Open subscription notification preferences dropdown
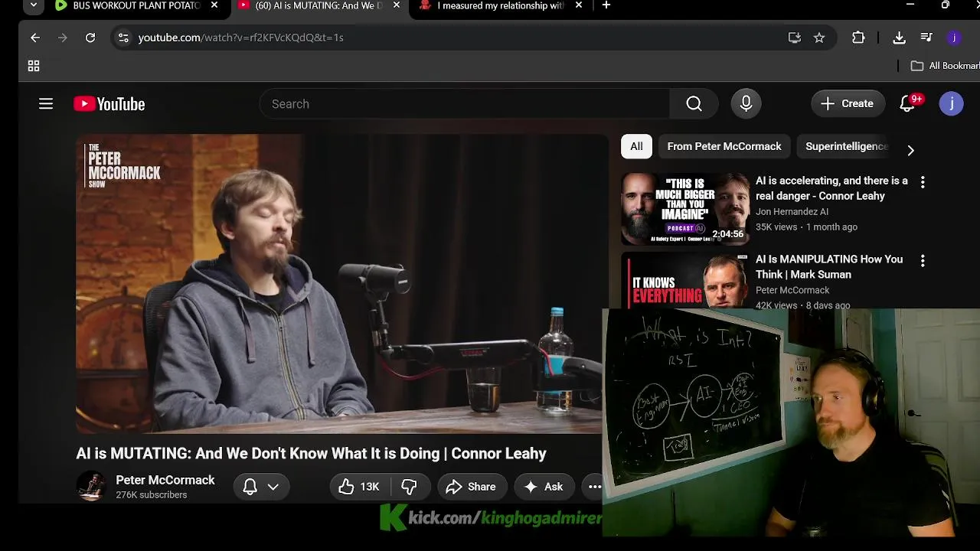Image resolution: width=980 pixels, height=551 pixels. [x=261, y=487]
